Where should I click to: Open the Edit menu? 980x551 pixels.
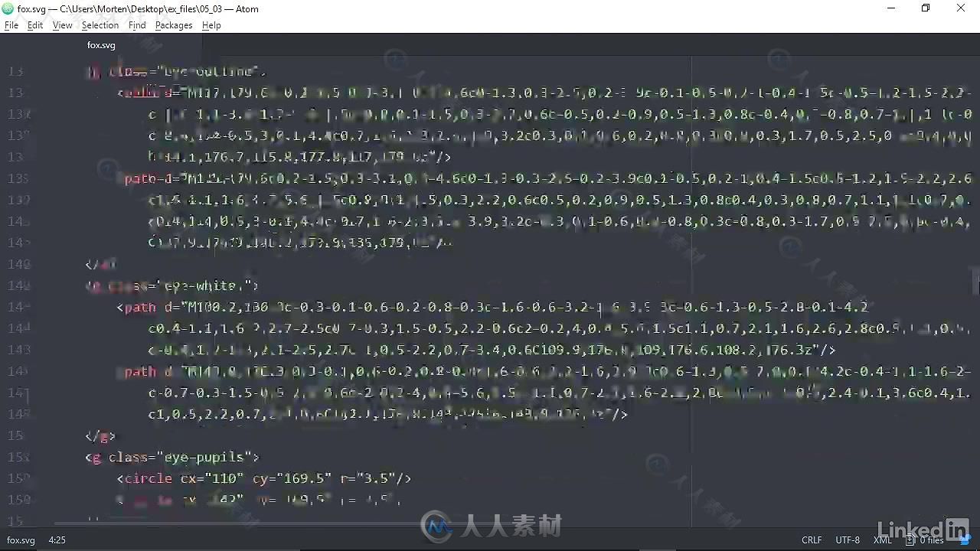pyautogui.click(x=35, y=25)
